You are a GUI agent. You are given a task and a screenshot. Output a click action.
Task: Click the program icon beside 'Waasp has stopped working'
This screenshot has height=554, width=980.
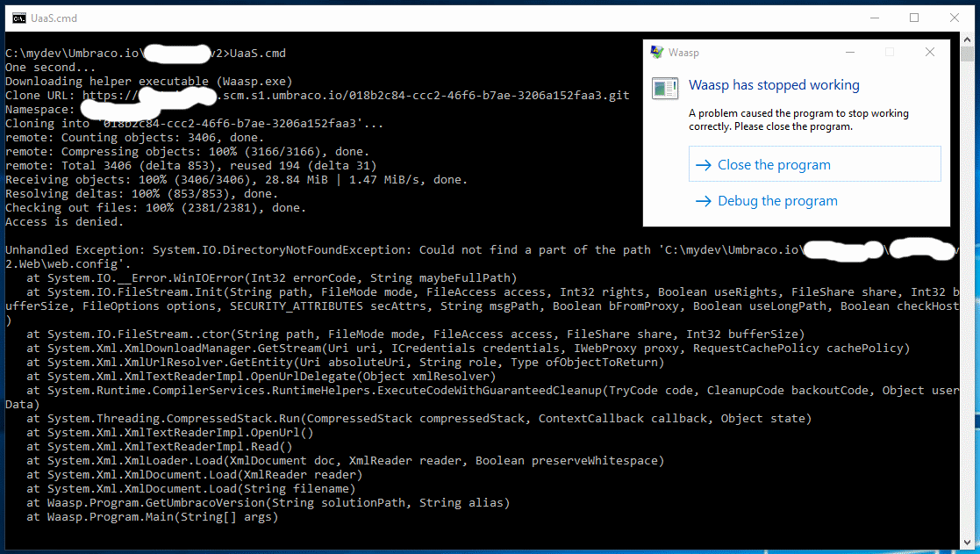coord(664,88)
